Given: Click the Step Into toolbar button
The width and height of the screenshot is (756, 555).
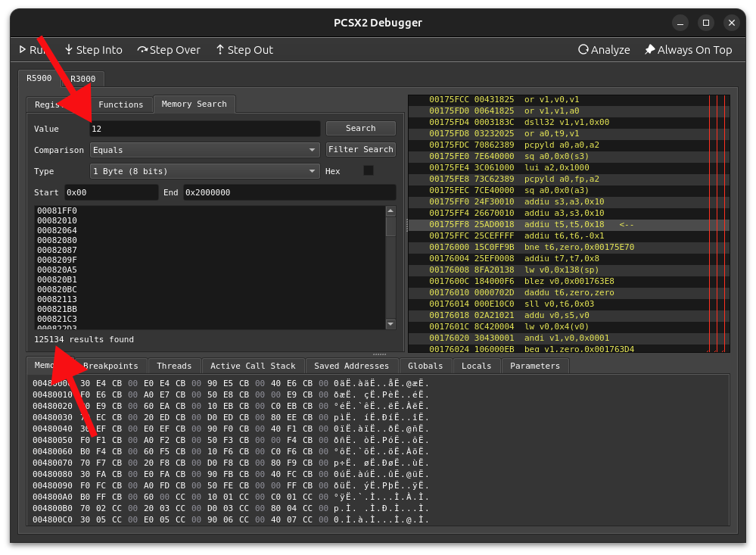Looking at the screenshot, I should click(94, 50).
